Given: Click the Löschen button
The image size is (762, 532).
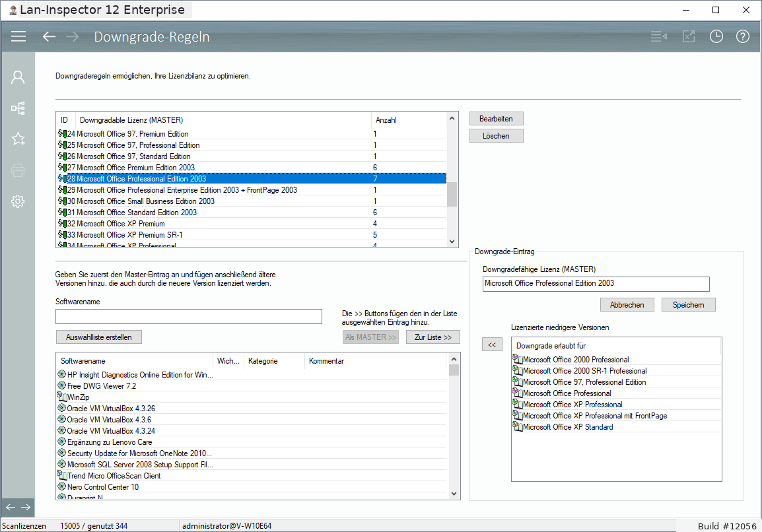Looking at the screenshot, I should point(496,136).
